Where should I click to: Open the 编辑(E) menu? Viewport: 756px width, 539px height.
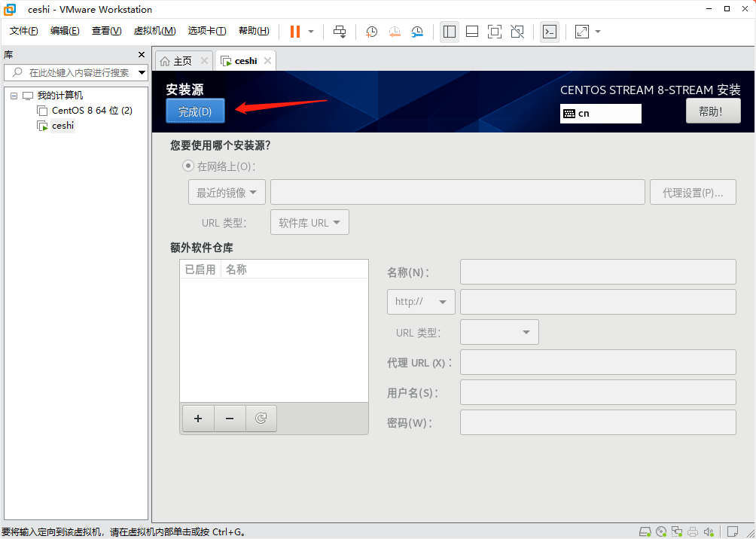point(65,31)
